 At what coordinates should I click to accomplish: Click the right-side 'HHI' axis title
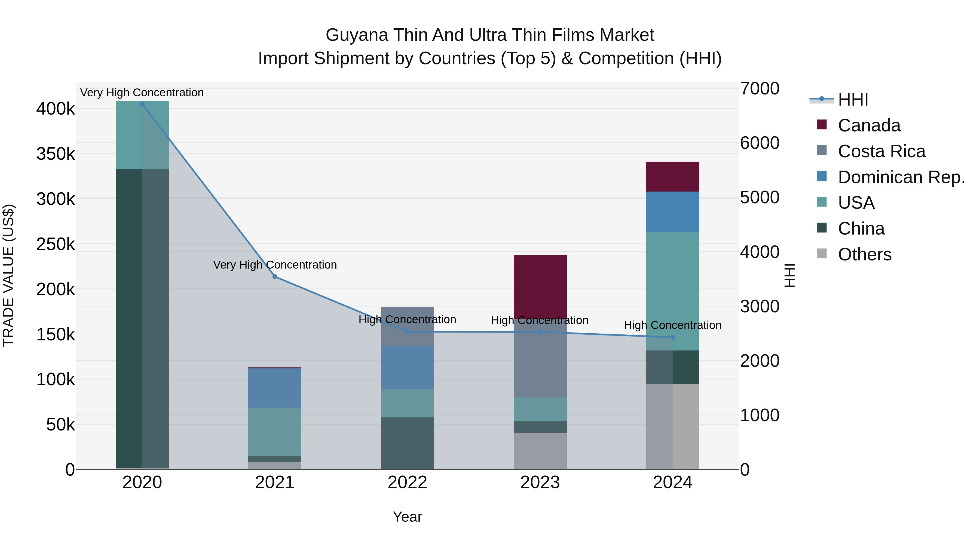790,275
